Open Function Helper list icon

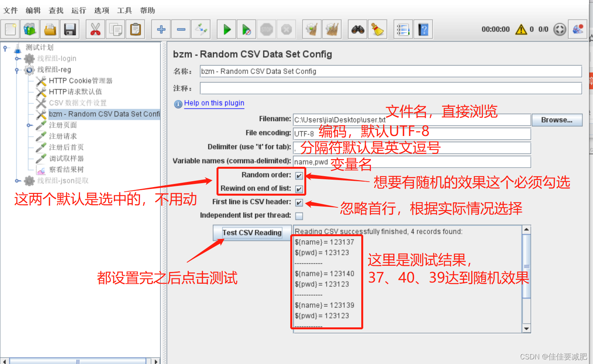[x=403, y=29]
